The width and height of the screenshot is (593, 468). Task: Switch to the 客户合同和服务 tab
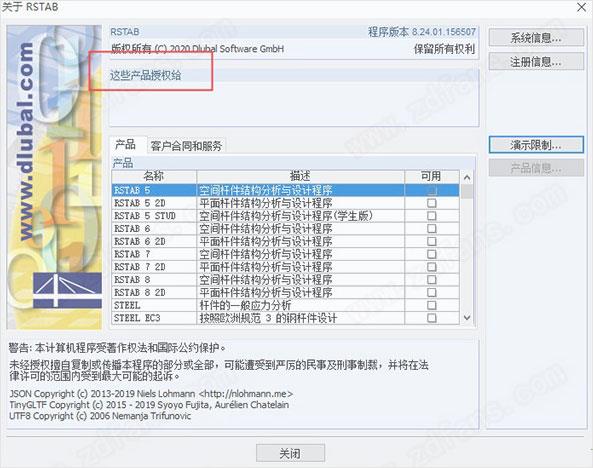(x=186, y=146)
